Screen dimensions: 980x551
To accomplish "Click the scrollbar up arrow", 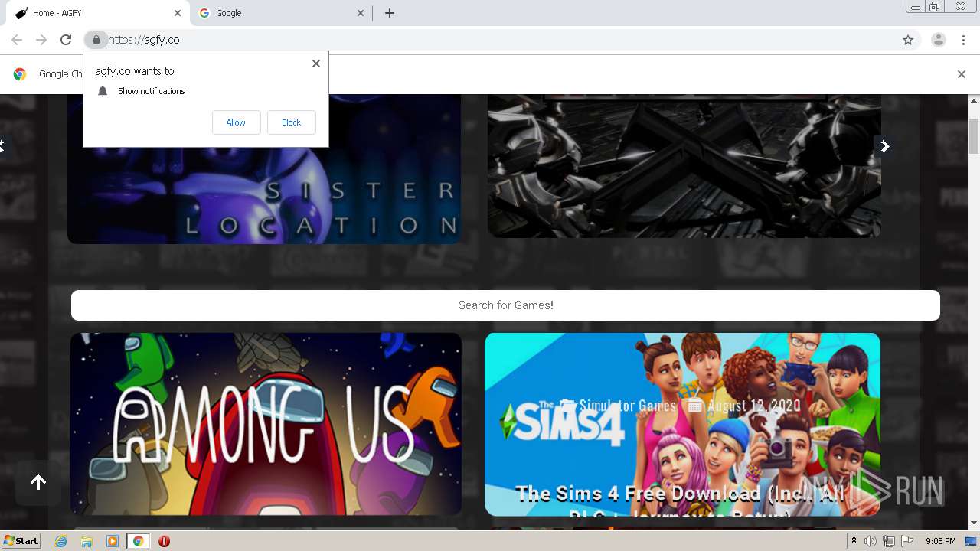I will 974,100.
